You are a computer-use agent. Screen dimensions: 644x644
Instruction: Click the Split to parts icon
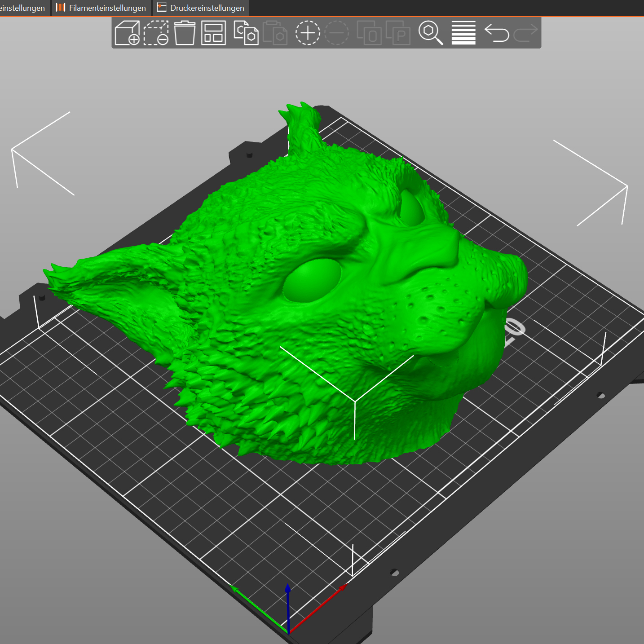[398, 33]
